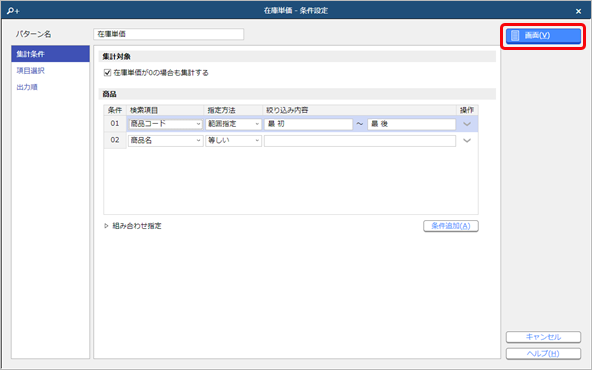Click the 最初 range start field
592x370 pixels.
point(308,124)
